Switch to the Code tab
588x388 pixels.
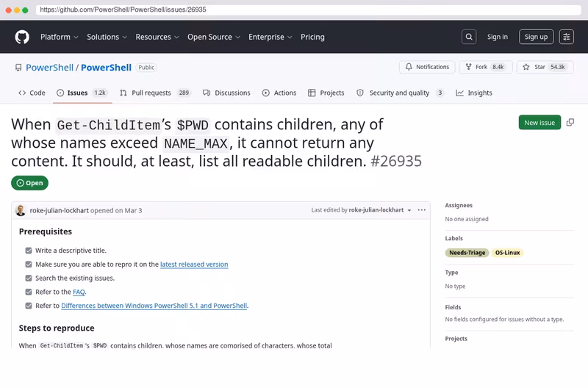click(32, 93)
